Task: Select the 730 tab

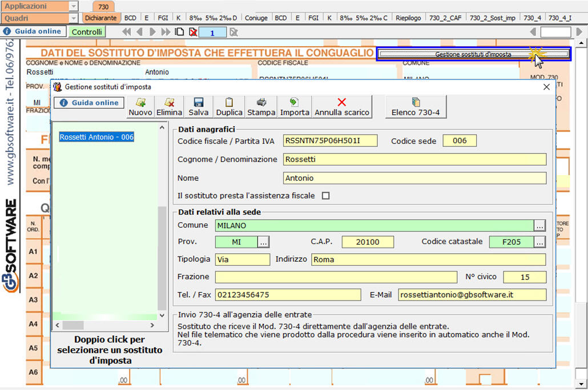Action: [x=103, y=7]
